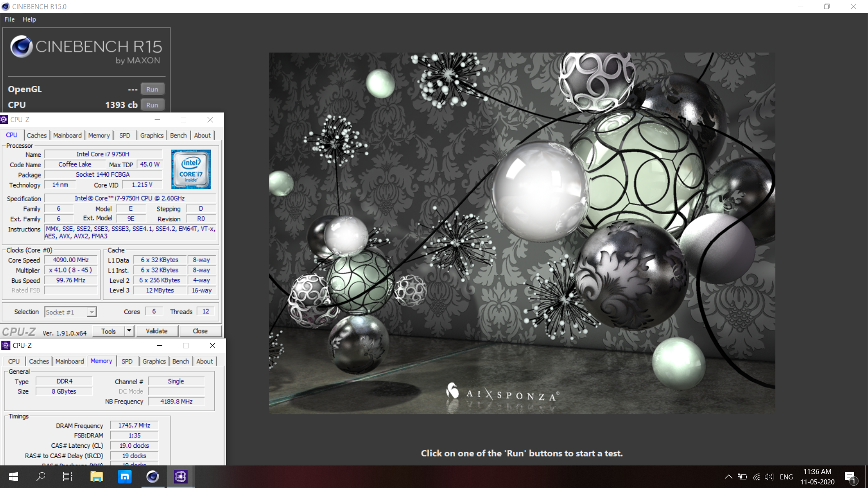Open Graphics tab in bottom CPU-Z window

154,361
